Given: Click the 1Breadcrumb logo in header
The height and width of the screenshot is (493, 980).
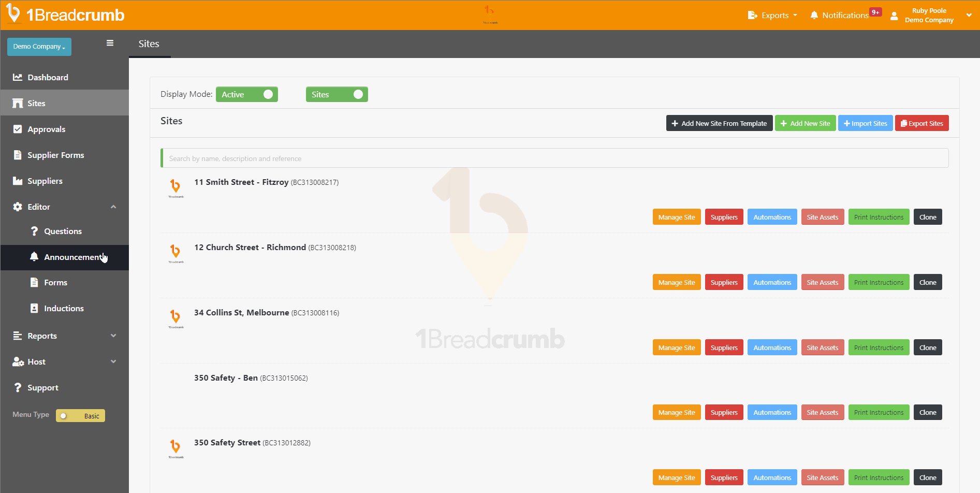Looking at the screenshot, I should point(65,15).
